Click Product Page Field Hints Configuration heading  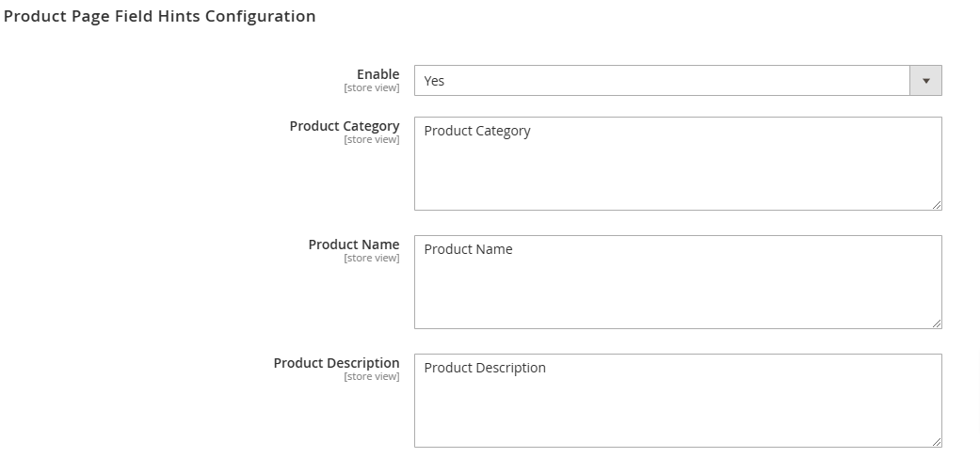(159, 16)
